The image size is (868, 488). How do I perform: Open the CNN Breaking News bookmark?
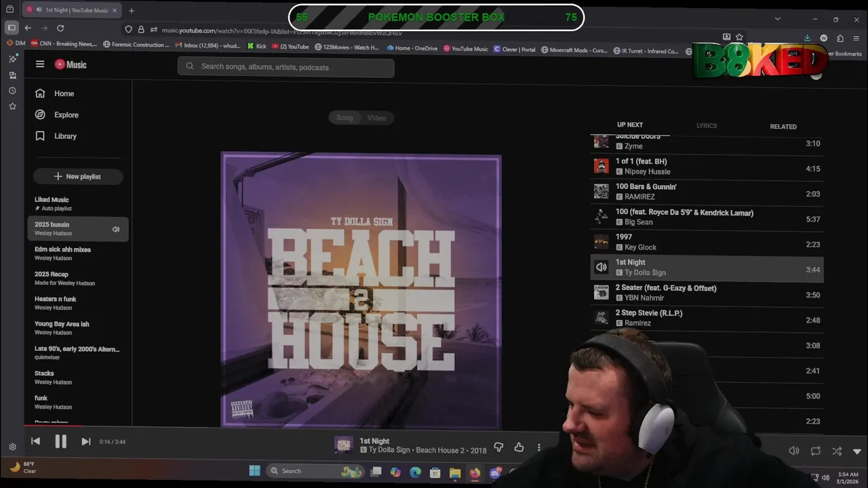[x=64, y=44]
